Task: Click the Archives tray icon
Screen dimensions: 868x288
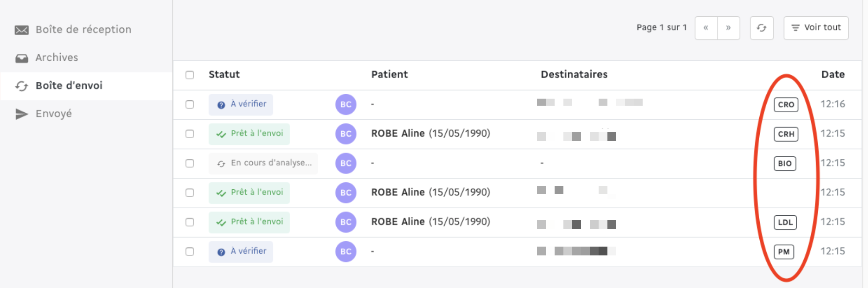Action: pos(21,58)
